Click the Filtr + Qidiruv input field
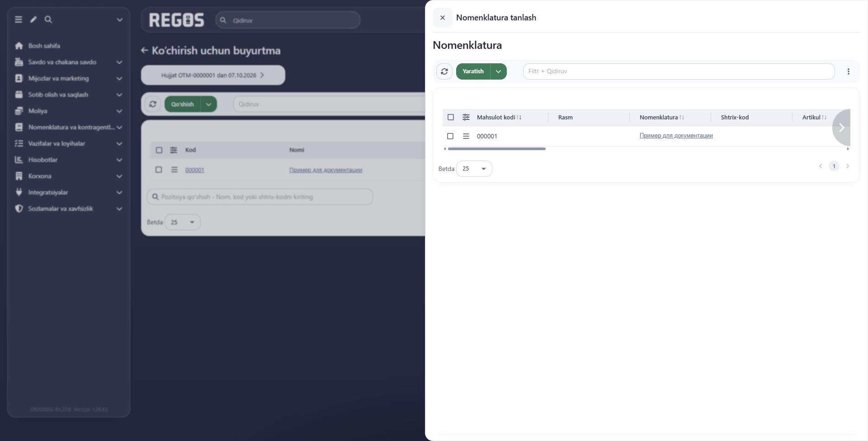Screen dimensions: 868x441 (679, 71)
